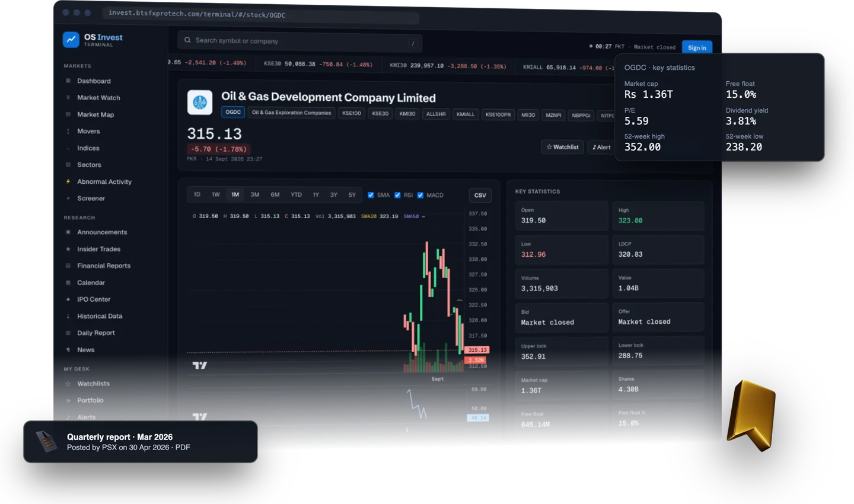
Task: Focus the Search symbol or company field
Action: click(x=299, y=42)
